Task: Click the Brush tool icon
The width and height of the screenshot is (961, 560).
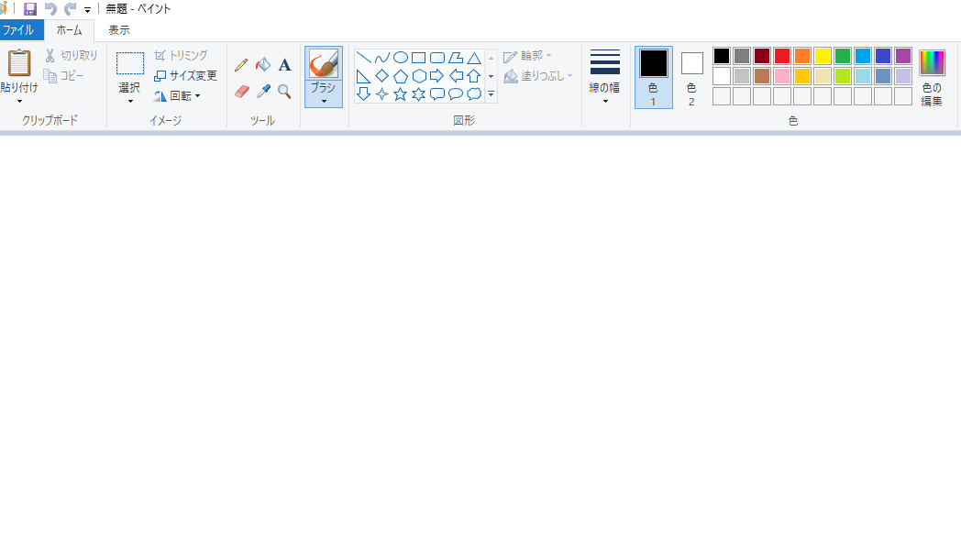Action: [x=324, y=64]
